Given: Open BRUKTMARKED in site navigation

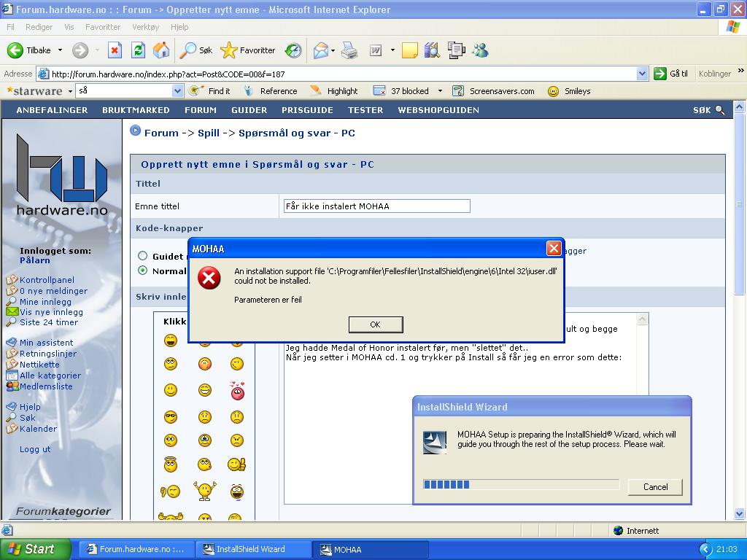Looking at the screenshot, I should [136, 110].
